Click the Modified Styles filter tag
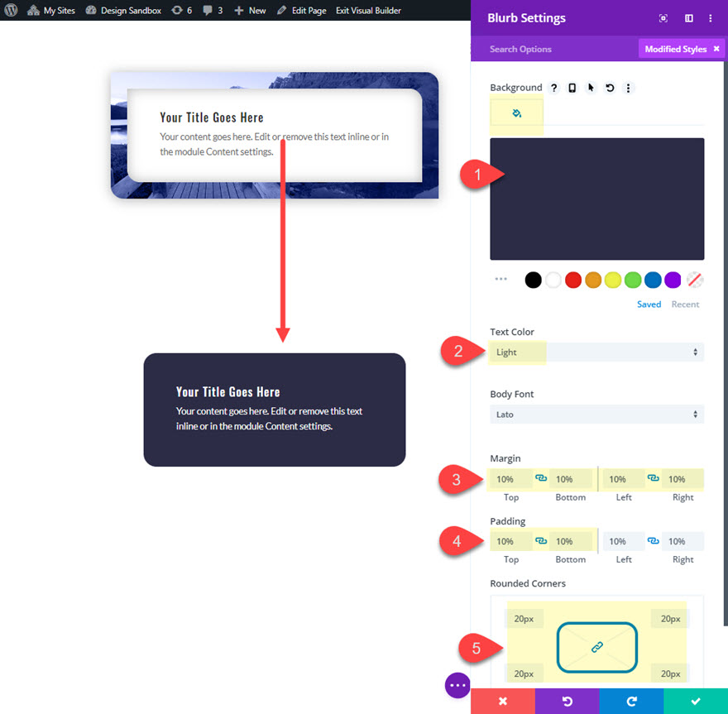 676,49
